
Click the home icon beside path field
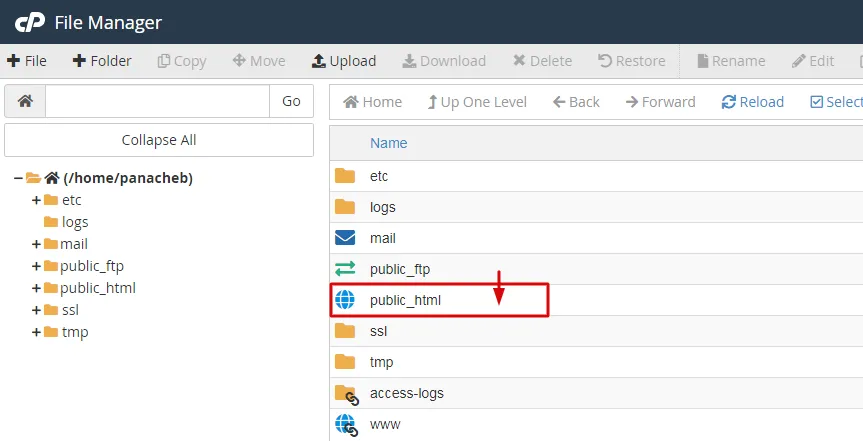(25, 101)
